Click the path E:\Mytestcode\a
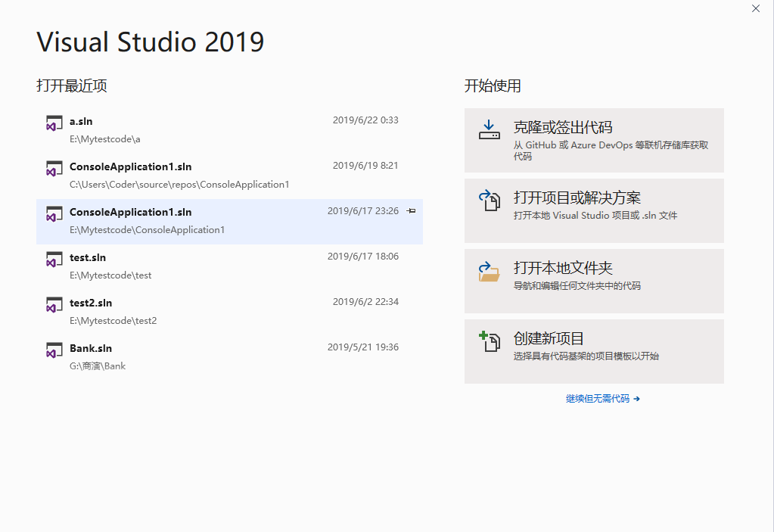The image size is (774, 532). click(x=104, y=139)
